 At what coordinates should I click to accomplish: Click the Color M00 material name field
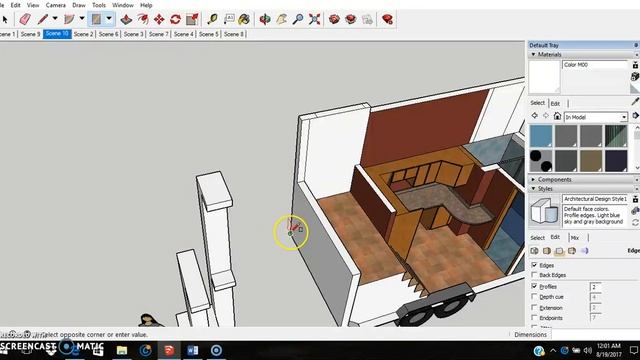click(595, 65)
